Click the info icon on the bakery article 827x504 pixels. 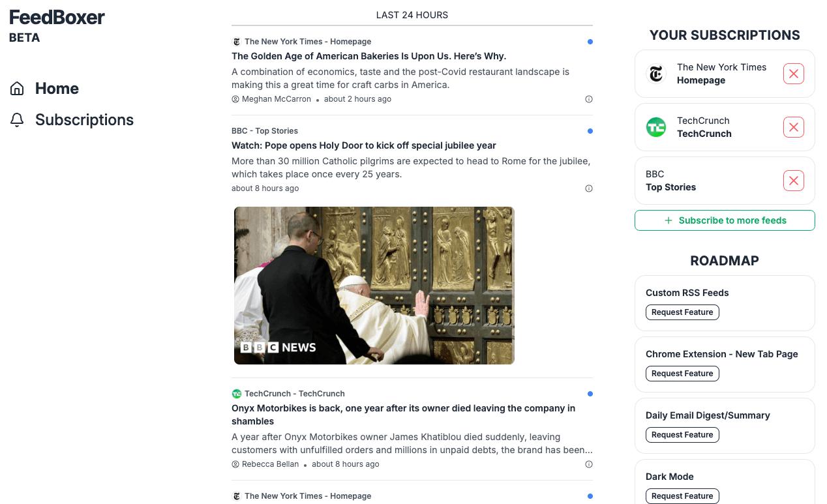589,99
